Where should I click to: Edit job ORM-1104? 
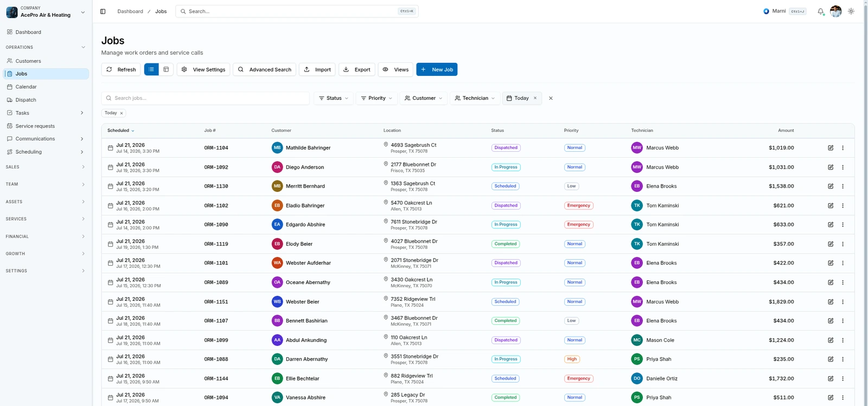click(831, 148)
